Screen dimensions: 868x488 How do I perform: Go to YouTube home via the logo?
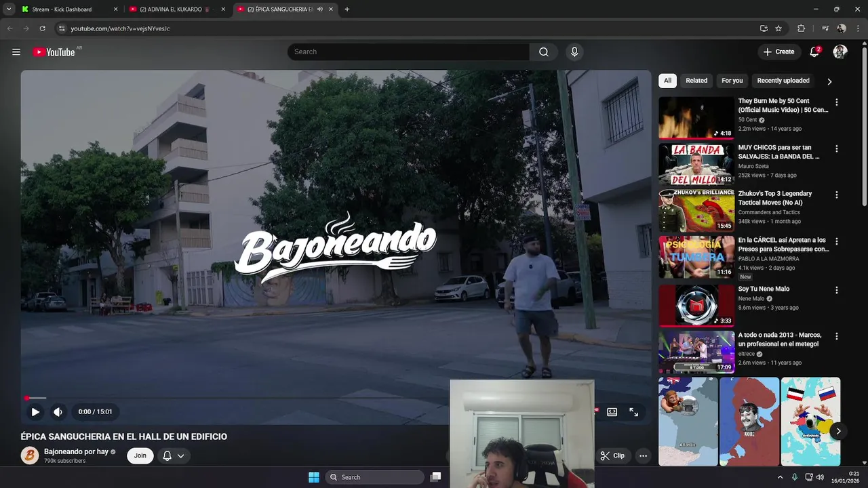coord(54,52)
